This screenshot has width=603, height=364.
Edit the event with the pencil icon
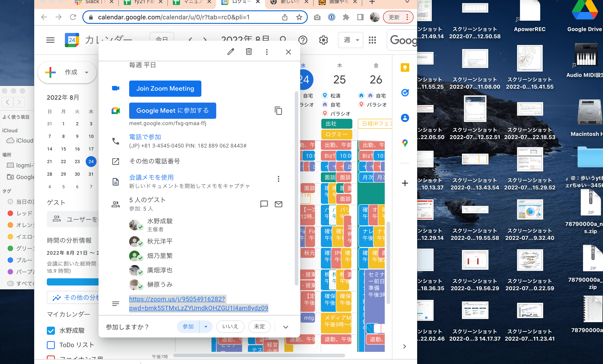pos(231,52)
